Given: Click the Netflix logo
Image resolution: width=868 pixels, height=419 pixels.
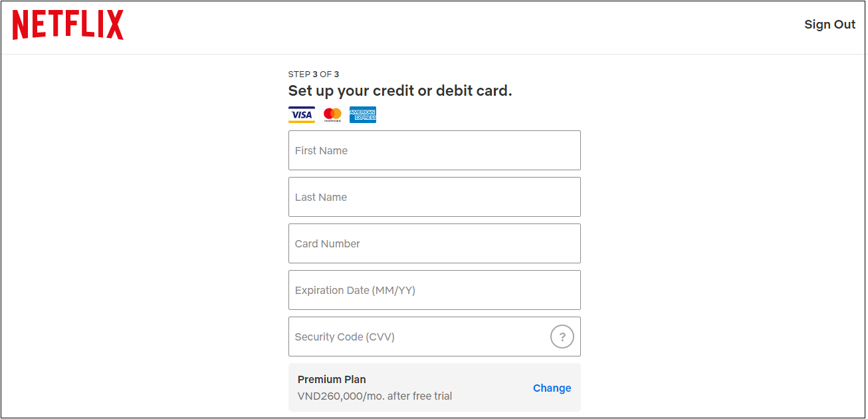Looking at the screenshot, I should pos(68,25).
